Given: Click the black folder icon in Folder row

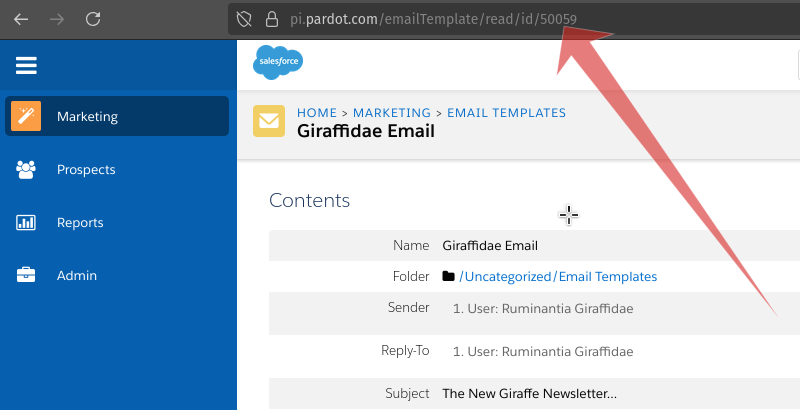Looking at the screenshot, I should pos(449,277).
